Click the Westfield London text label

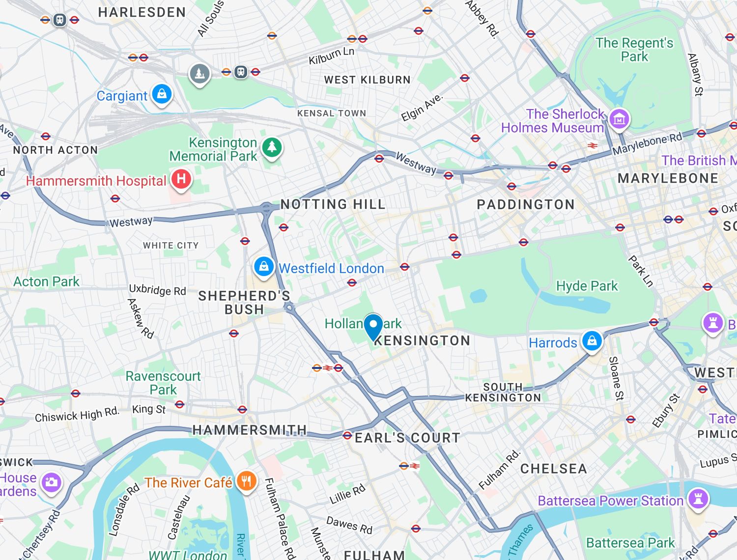(331, 268)
